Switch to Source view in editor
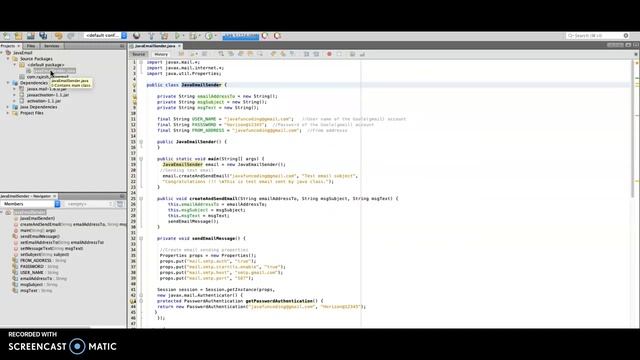 pyautogui.click(x=139, y=54)
